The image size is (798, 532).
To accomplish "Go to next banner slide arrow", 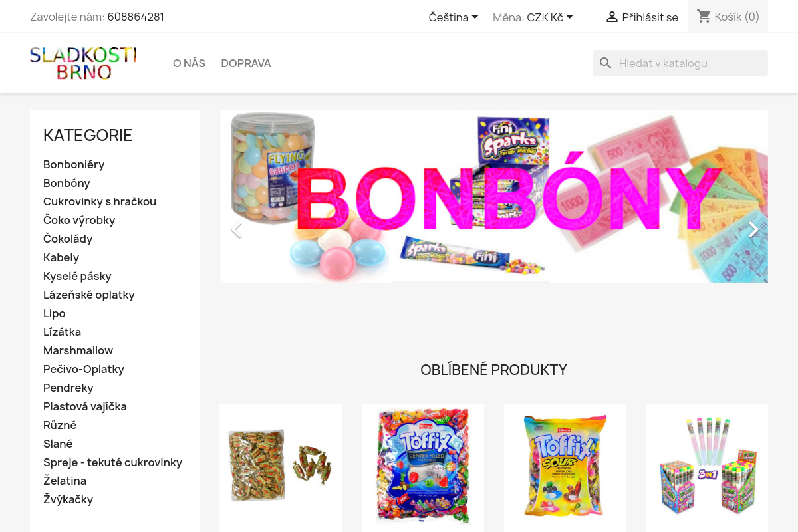I will (x=753, y=230).
